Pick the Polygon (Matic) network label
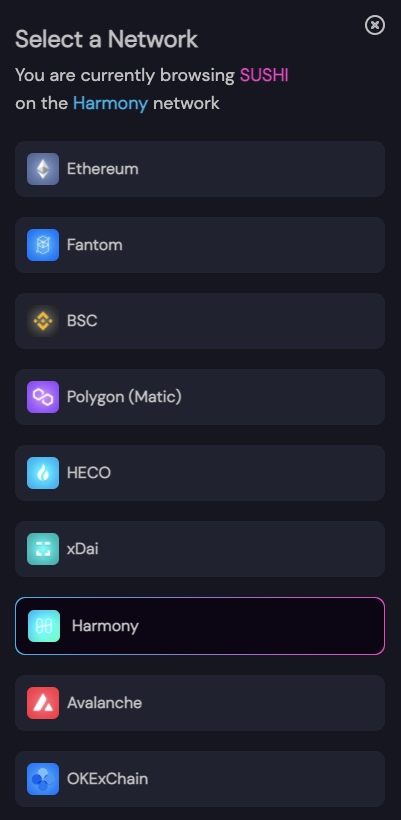 [124, 397]
